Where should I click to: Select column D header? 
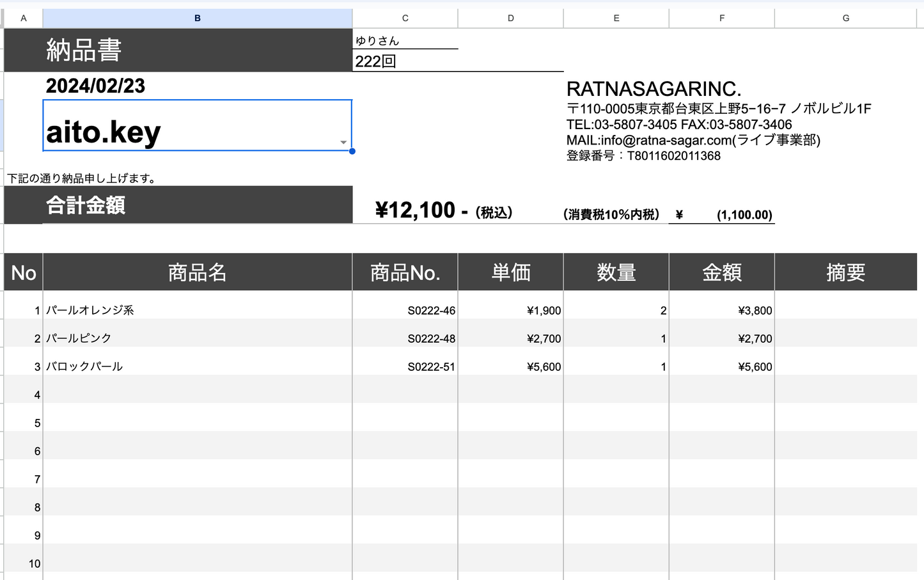[x=510, y=19]
